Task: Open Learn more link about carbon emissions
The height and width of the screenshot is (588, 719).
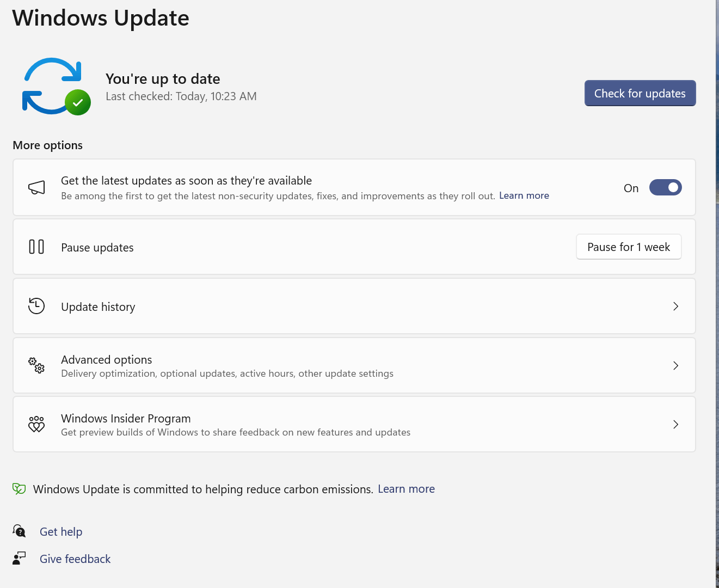Action: [x=407, y=489]
